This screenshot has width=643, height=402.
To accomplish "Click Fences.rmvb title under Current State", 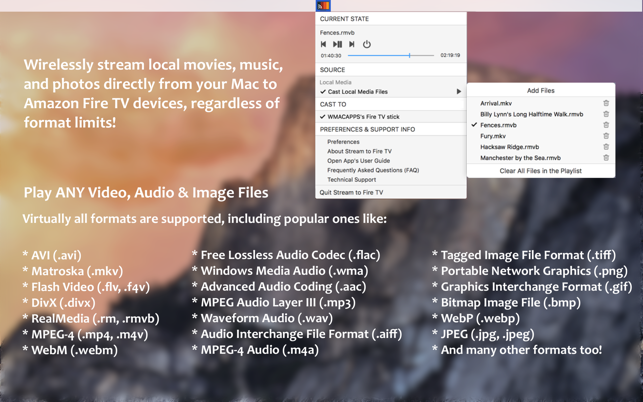I will [x=337, y=33].
